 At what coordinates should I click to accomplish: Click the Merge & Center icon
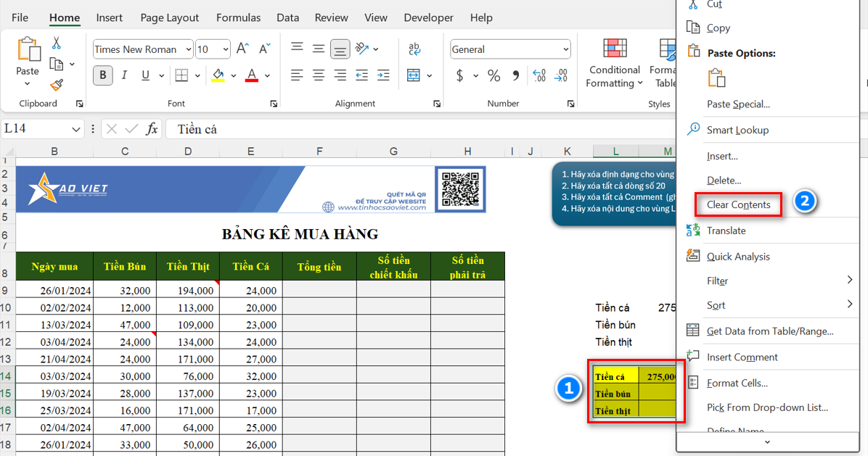(x=414, y=75)
